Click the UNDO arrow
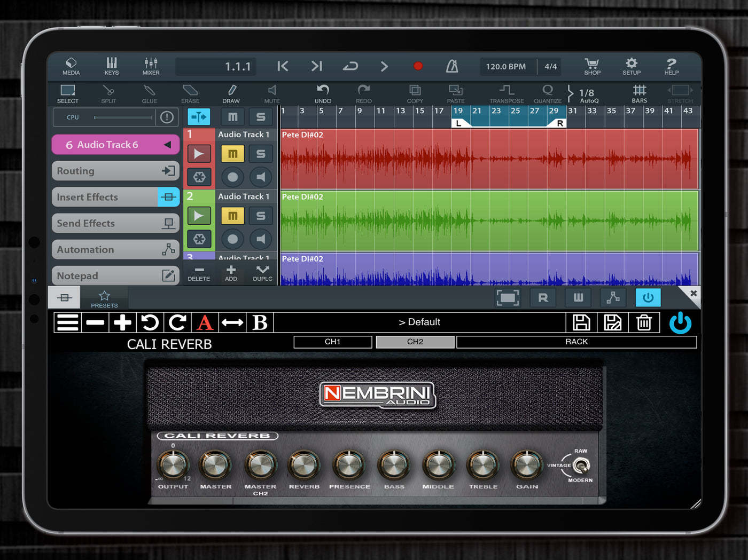 click(x=323, y=94)
